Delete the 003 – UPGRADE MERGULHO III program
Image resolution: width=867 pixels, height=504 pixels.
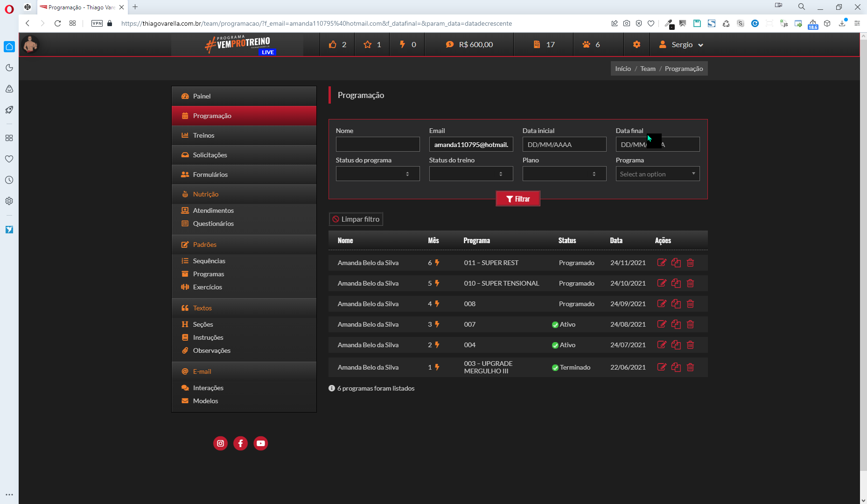click(690, 367)
